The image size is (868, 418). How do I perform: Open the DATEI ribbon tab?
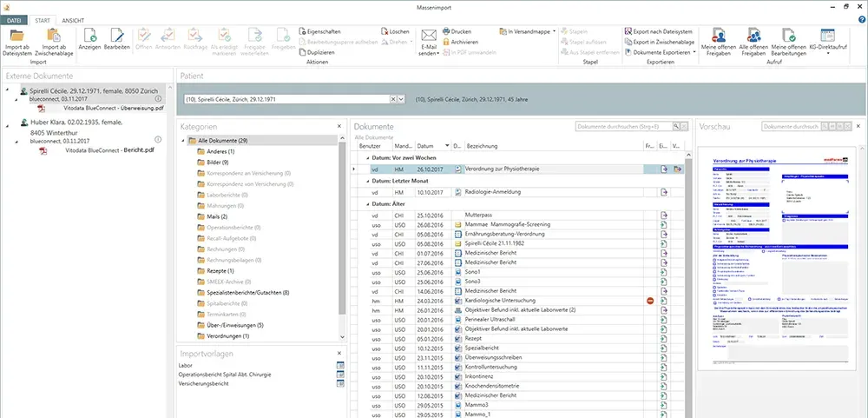pos(14,20)
